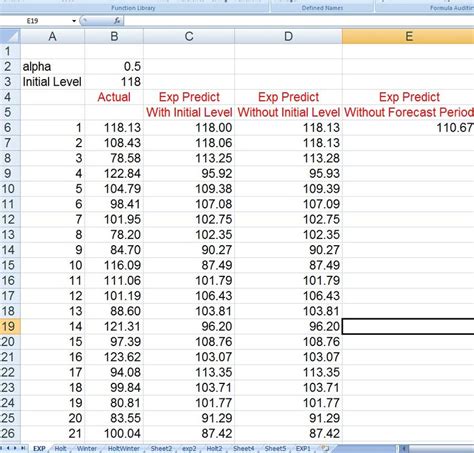Select column A header
474x453 pixels.
pyautogui.click(x=52, y=36)
